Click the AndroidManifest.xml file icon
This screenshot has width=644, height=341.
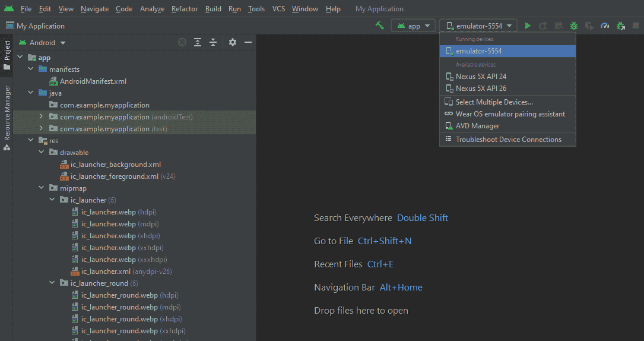[x=53, y=81]
